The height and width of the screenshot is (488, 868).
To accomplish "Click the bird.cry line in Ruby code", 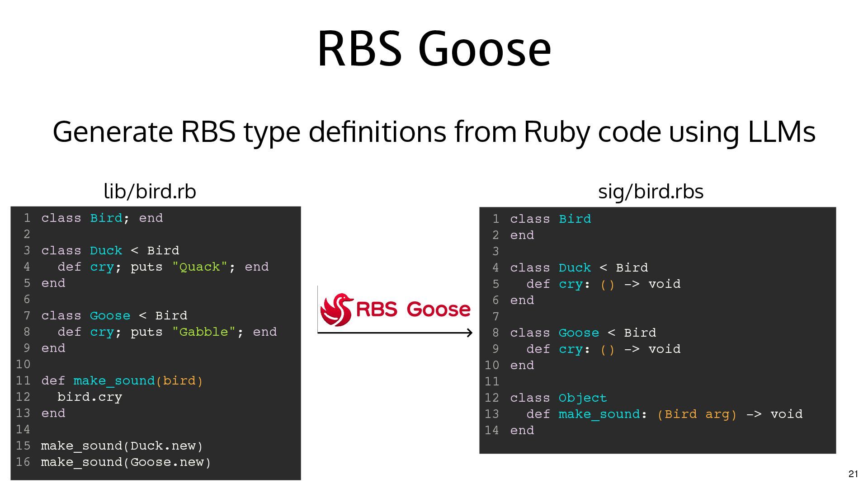I will pyautogui.click(x=90, y=397).
